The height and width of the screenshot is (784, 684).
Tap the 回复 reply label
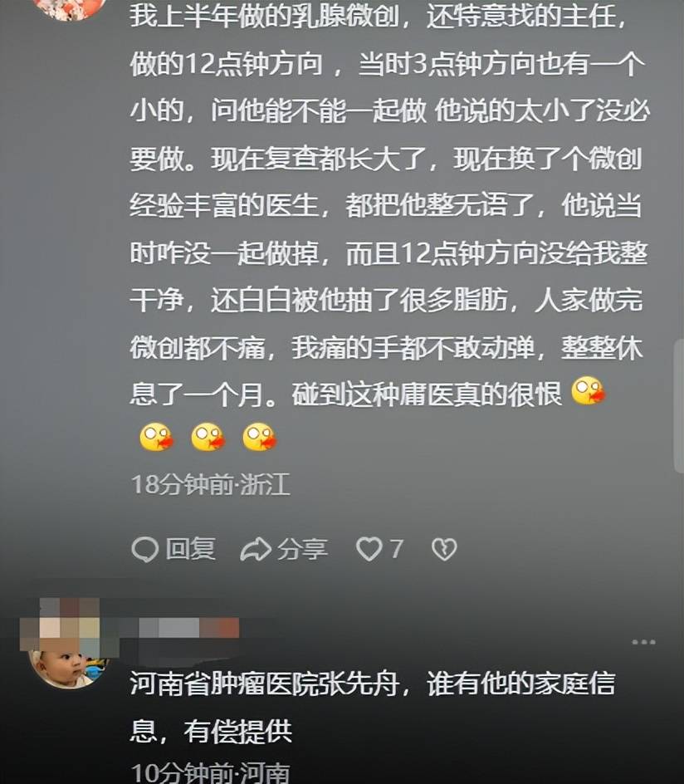click(190, 549)
